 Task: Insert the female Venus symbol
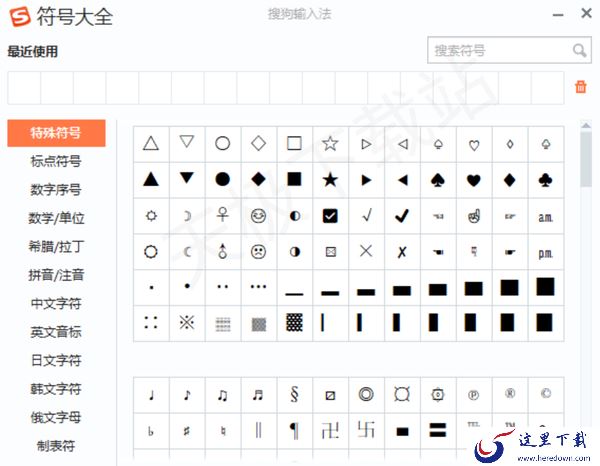pyautogui.click(x=222, y=215)
